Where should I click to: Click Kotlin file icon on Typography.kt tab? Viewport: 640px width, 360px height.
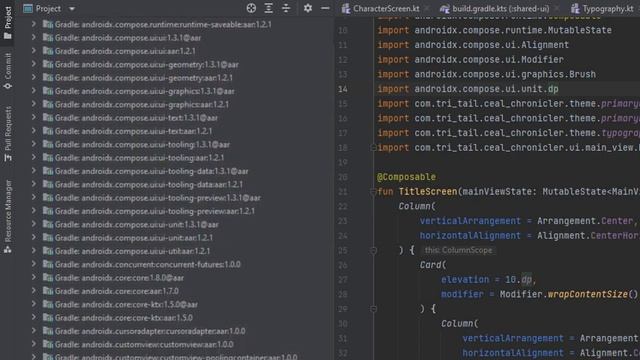pyautogui.click(x=575, y=8)
